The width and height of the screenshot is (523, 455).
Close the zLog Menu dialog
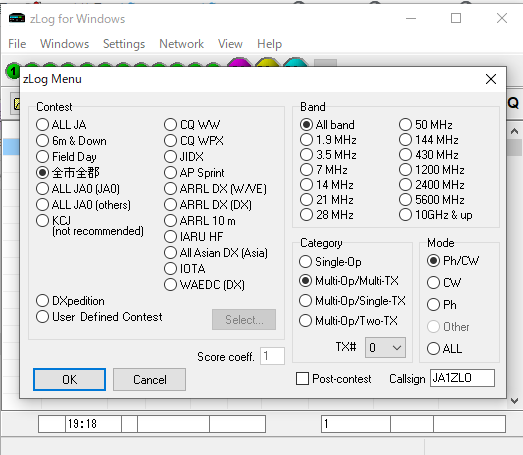pyautogui.click(x=491, y=79)
